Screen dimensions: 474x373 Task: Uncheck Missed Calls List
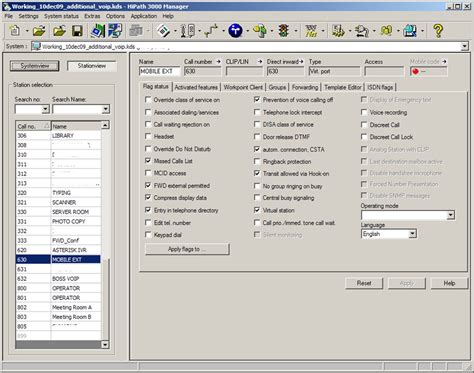(x=148, y=161)
